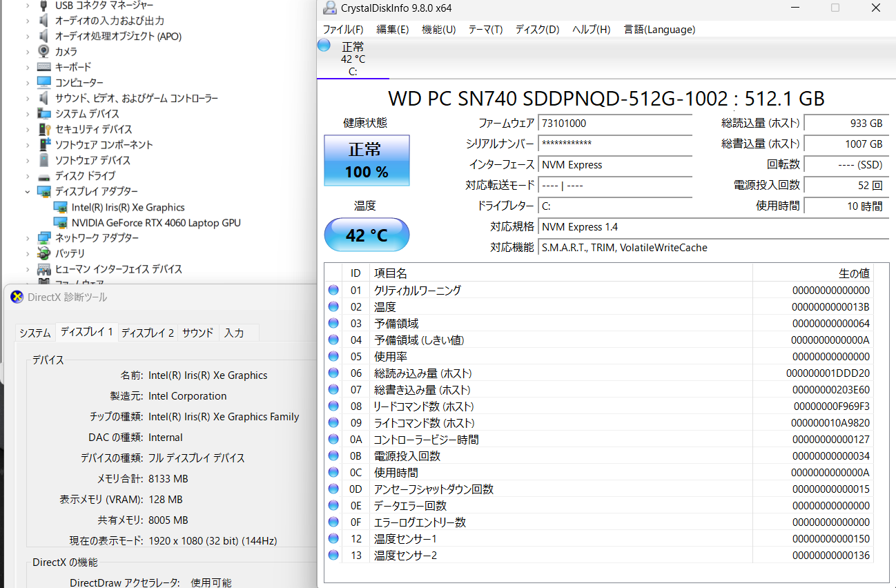This screenshot has width=896, height=588.
Task: Click the サウンド、ビデオ speaker icon
Action: point(44,98)
